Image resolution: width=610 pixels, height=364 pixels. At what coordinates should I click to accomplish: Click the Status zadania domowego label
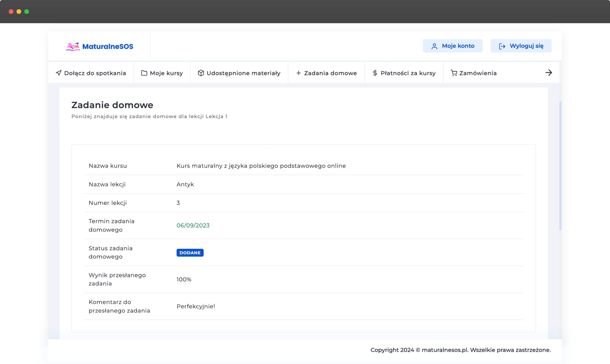click(110, 252)
